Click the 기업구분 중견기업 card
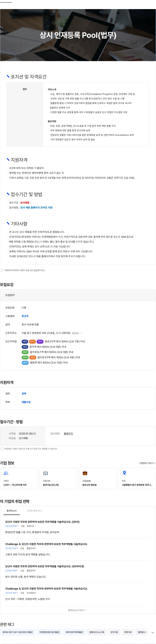 tap(58, 478)
